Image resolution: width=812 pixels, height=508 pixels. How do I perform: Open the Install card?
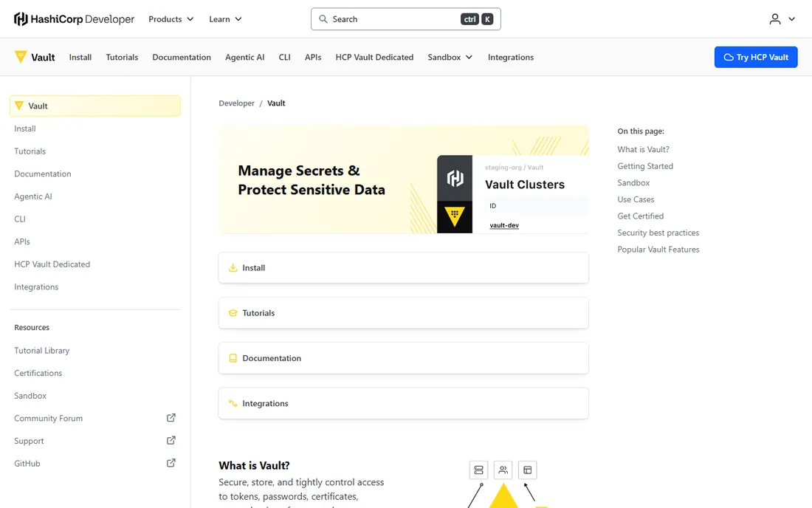coord(403,268)
